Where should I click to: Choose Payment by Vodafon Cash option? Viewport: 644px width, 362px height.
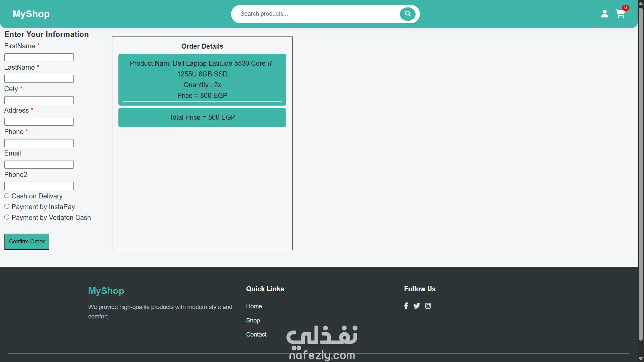coord(7,217)
